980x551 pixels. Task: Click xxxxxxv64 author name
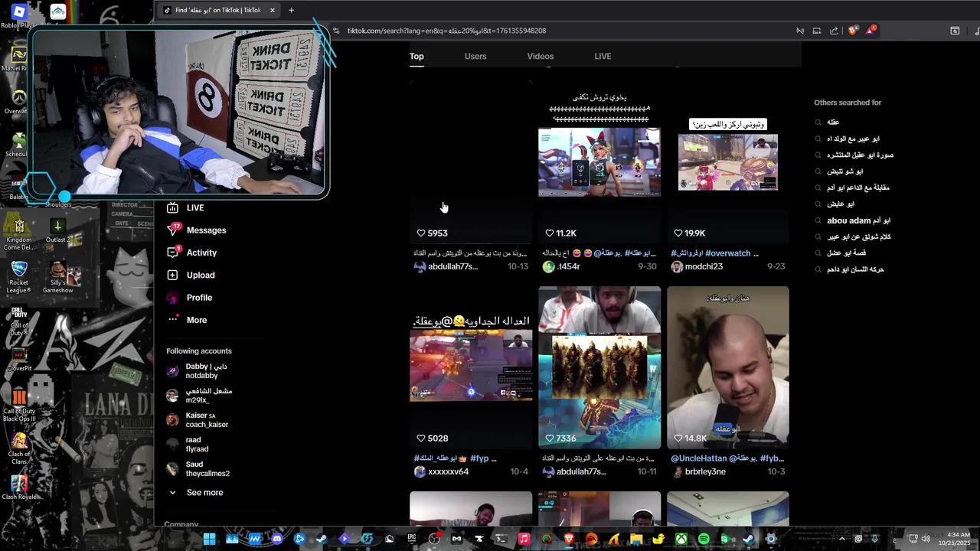[x=448, y=472]
